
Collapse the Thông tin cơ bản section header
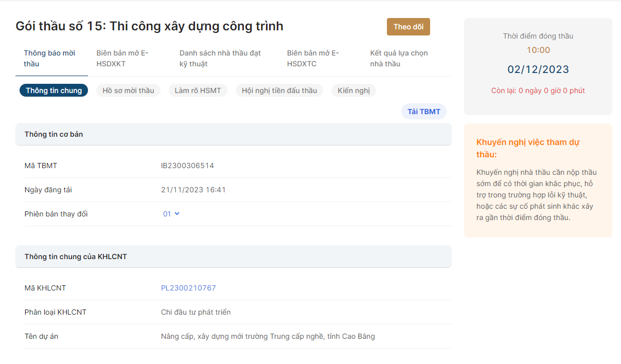[233, 134]
